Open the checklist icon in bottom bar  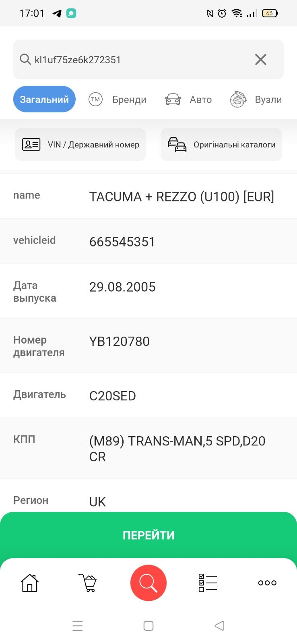208,583
